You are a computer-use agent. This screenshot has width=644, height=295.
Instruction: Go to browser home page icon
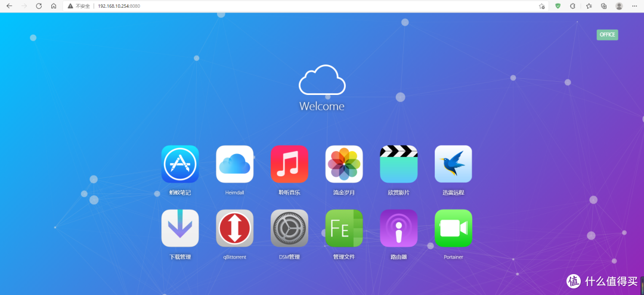[54, 6]
